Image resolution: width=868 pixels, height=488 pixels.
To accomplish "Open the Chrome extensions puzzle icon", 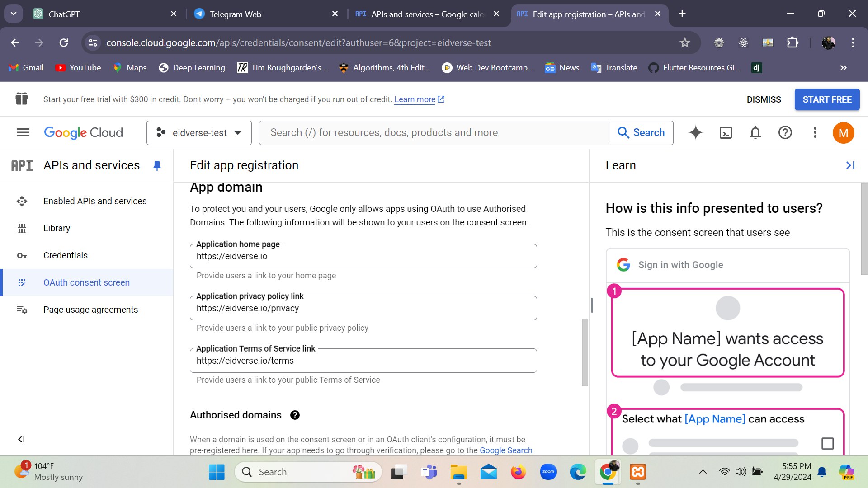I will [x=793, y=42].
